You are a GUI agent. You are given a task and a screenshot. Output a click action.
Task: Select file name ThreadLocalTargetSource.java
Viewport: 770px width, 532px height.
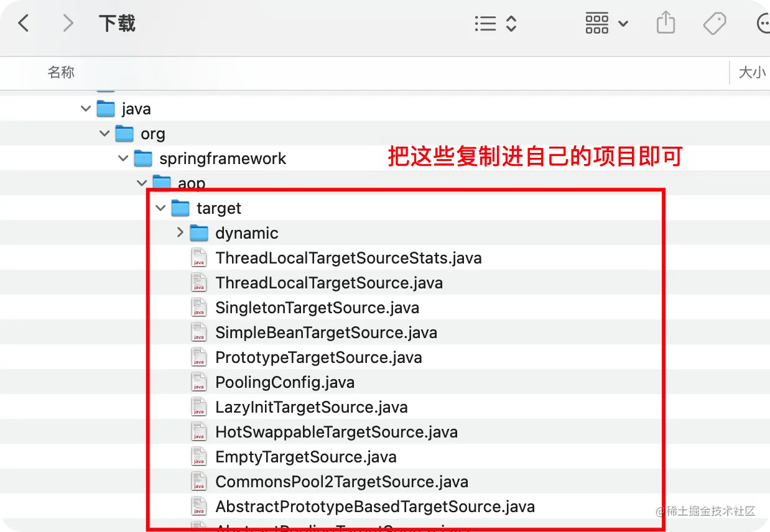click(329, 283)
